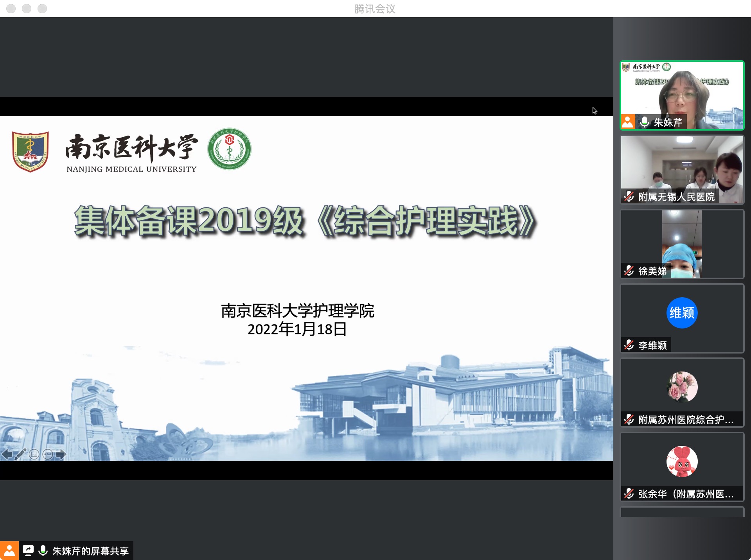
Task: Click the blue 维颖 avatar circle
Action: [682, 313]
